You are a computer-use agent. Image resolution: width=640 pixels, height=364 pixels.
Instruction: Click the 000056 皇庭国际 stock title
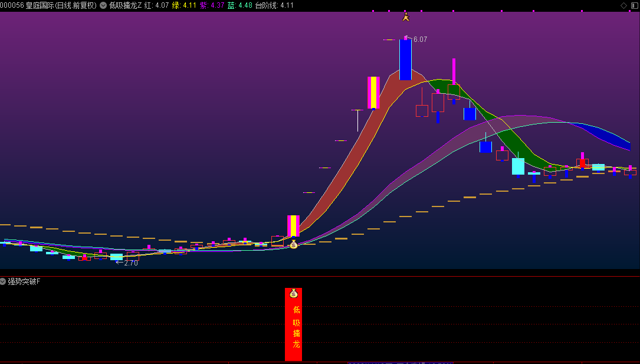point(48,5)
